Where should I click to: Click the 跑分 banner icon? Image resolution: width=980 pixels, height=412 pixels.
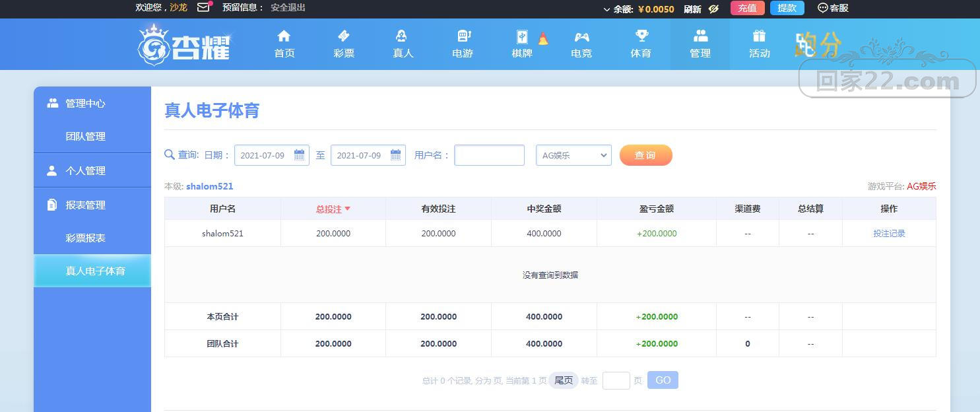click(818, 45)
